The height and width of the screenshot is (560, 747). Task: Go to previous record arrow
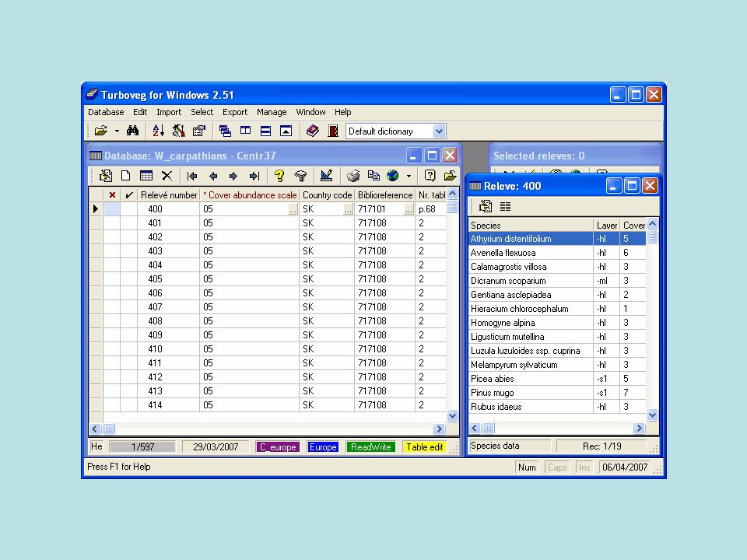point(213,177)
